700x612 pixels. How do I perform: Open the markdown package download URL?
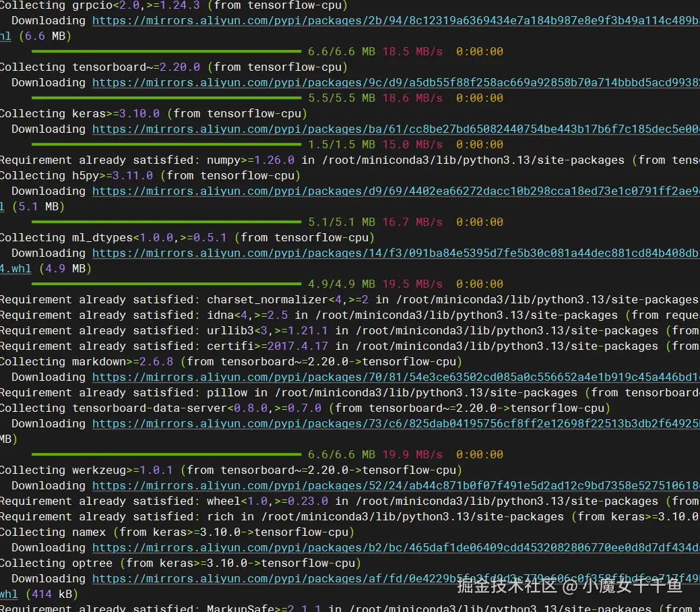(x=396, y=377)
